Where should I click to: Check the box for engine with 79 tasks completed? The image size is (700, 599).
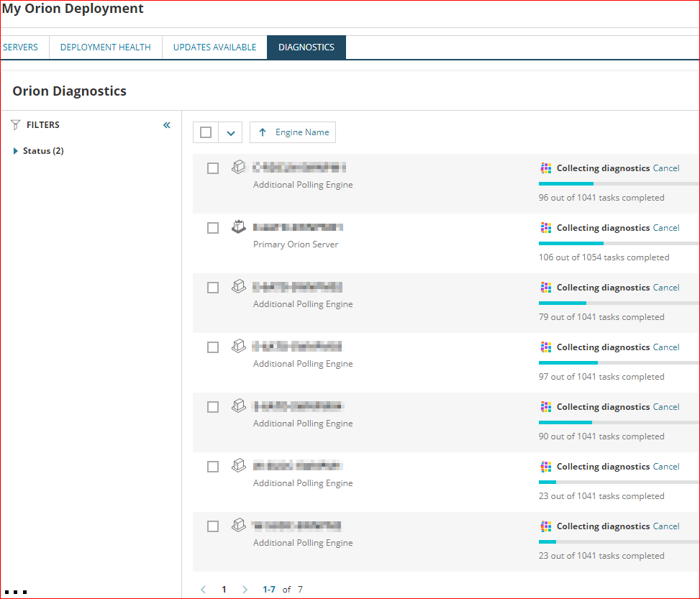[213, 288]
